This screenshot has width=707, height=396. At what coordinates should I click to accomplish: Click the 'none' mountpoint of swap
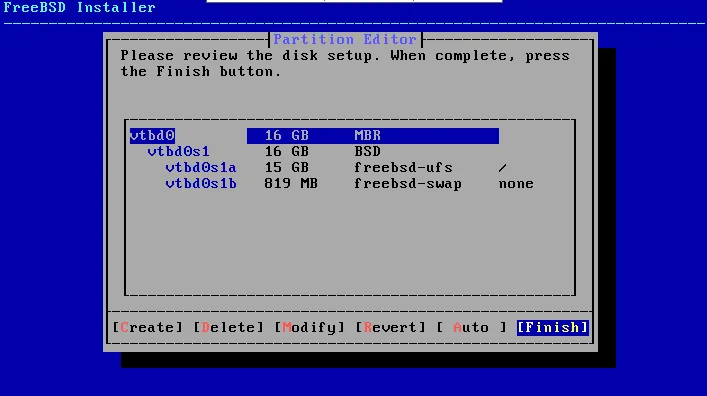coord(516,184)
